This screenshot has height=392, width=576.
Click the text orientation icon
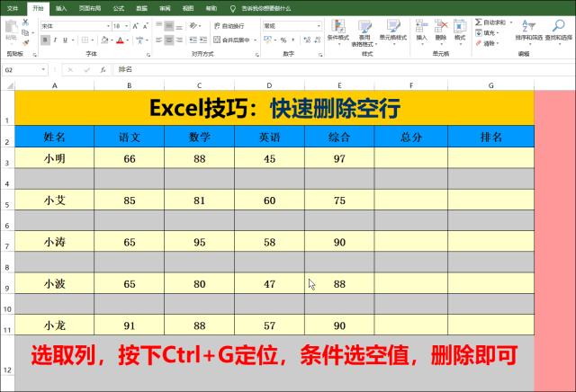193,26
